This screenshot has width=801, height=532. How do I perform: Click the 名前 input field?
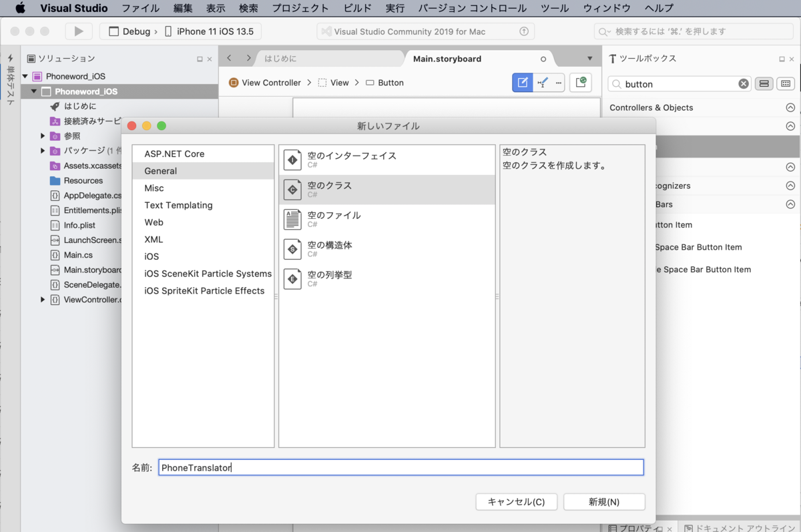pos(400,467)
